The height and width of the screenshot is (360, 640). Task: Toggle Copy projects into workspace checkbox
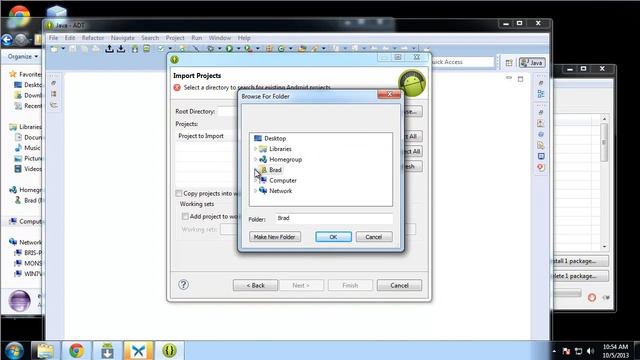179,193
